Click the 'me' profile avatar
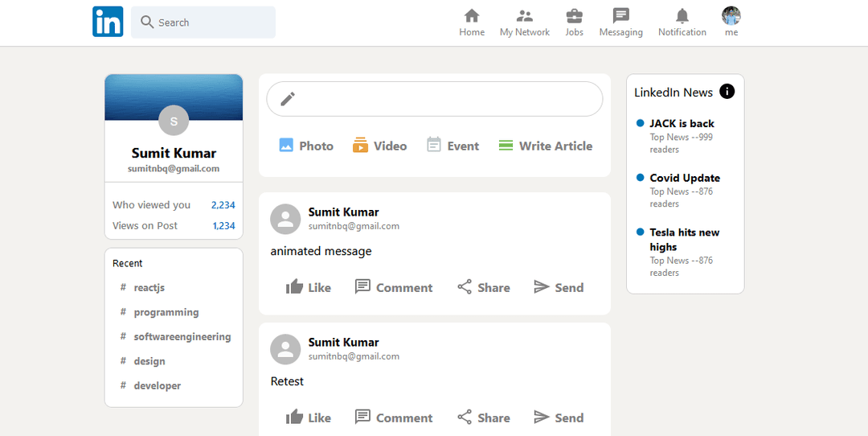 (x=731, y=15)
